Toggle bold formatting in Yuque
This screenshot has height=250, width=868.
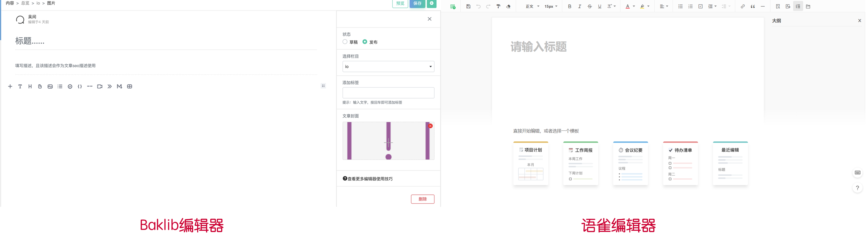(570, 6)
